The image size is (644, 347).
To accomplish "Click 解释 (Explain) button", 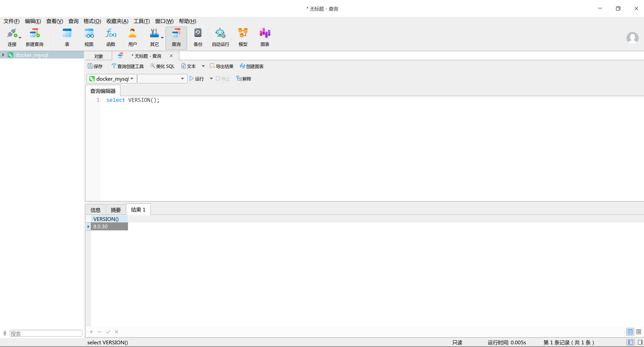I will [244, 79].
